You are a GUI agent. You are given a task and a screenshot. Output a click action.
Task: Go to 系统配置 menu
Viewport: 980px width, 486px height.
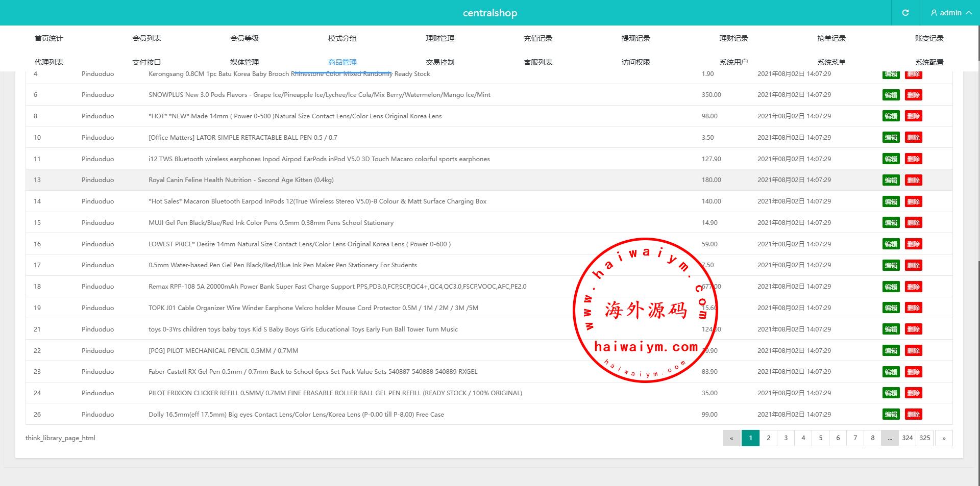coord(929,62)
